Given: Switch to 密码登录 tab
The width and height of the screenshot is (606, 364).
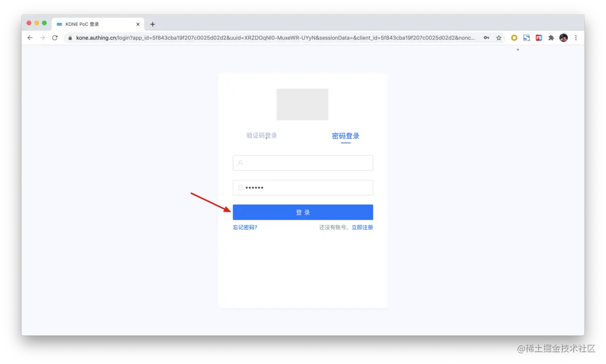Looking at the screenshot, I should tap(346, 136).
